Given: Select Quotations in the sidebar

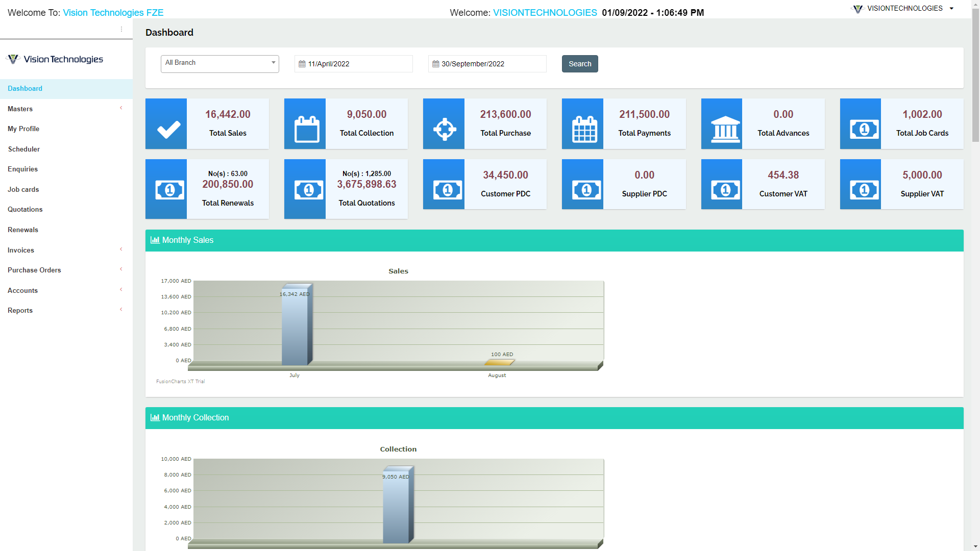Looking at the screenshot, I should click(25, 209).
